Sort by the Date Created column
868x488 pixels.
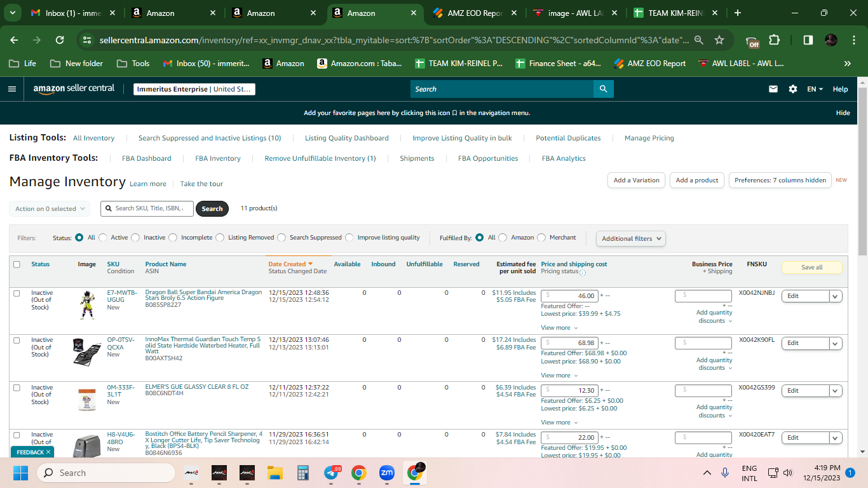tap(290, 264)
